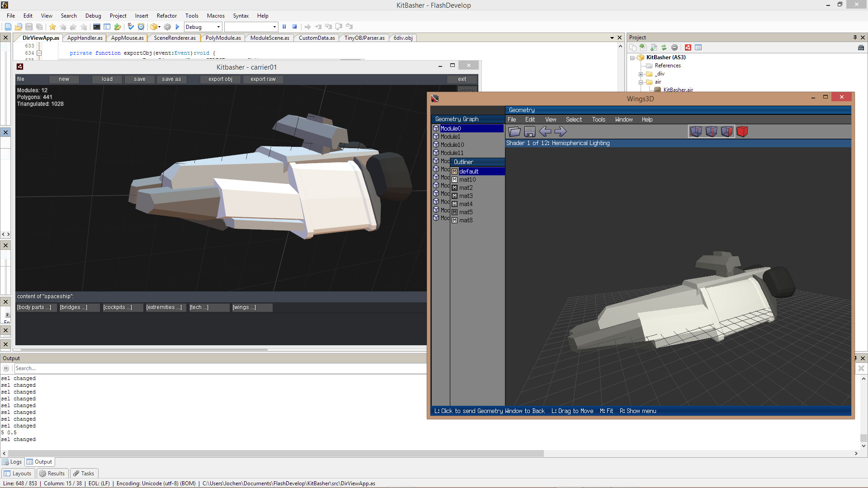868x488 pixels.
Task: Toggle pin on the Project panel
Action: click(x=855, y=38)
